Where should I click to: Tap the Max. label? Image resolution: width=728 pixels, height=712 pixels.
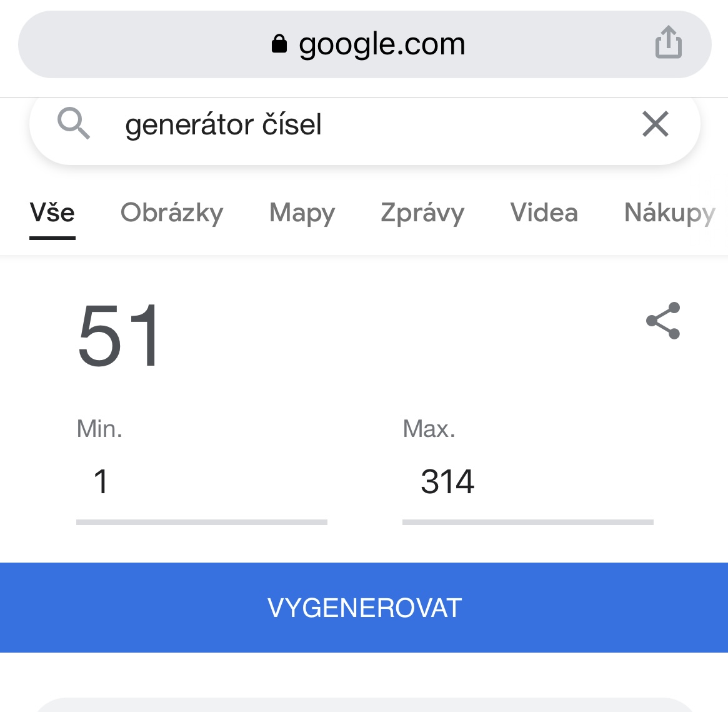click(429, 429)
